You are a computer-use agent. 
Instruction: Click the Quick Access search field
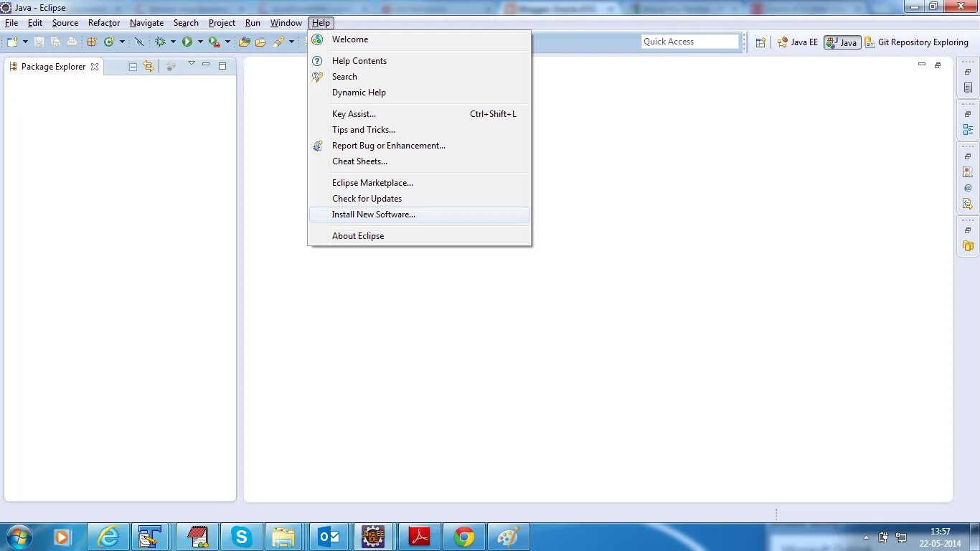coord(689,42)
